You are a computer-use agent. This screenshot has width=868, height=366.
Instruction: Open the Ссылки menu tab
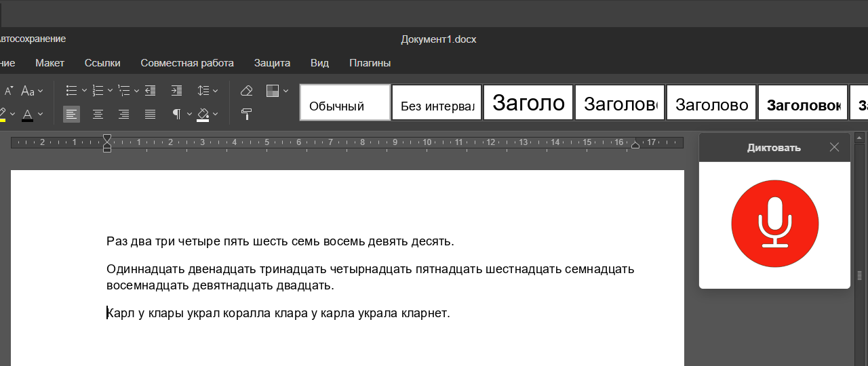102,63
